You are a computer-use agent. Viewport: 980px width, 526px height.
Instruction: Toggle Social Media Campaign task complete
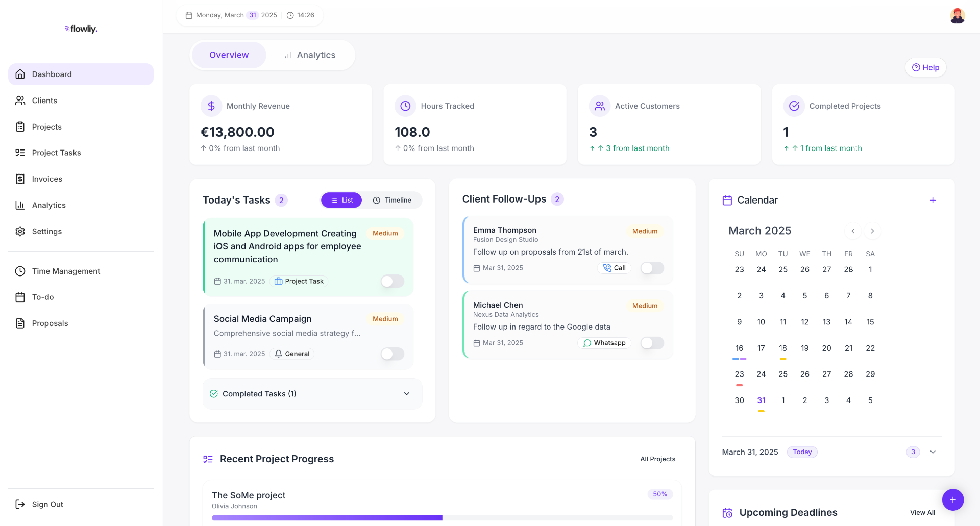point(392,354)
